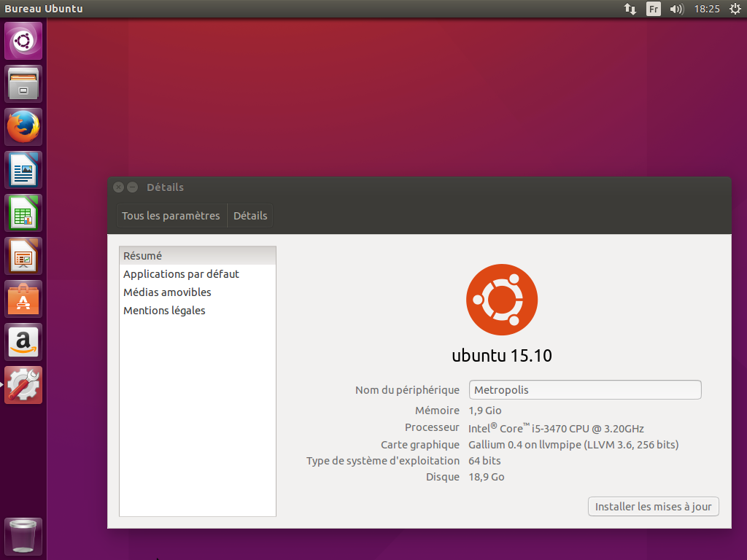The height and width of the screenshot is (560, 747).
Task: Select Résumé in the sidebar
Action: point(198,256)
